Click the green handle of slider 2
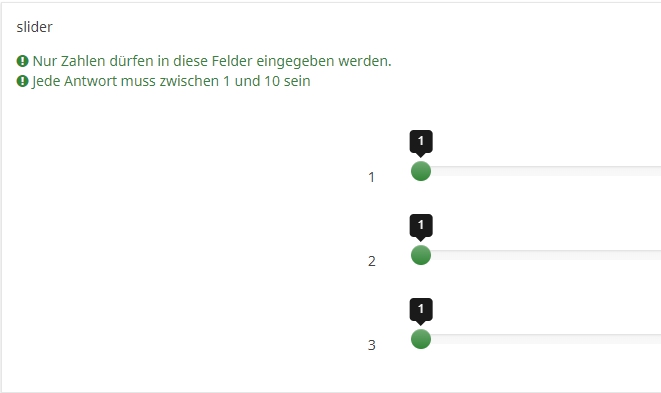The width and height of the screenshot is (661, 393). 421,255
